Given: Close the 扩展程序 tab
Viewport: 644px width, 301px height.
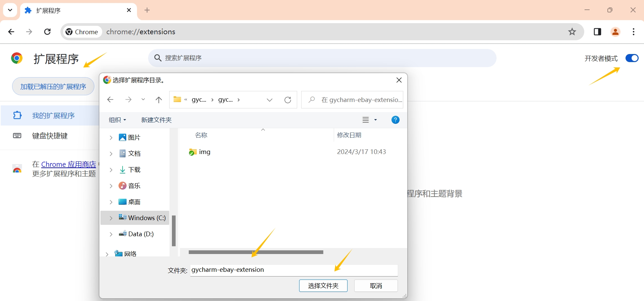Looking at the screenshot, I should tap(129, 10).
